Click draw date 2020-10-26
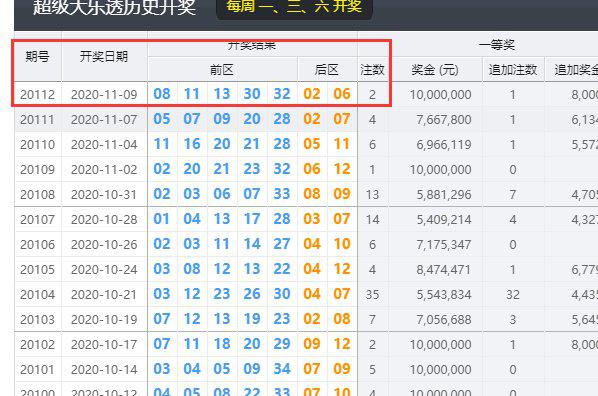Image resolution: width=598 pixels, height=396 pixels. [x=104, y=245]
